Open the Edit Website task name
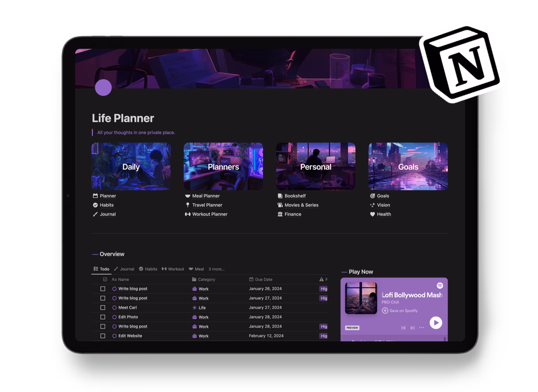This screenshot has width=538, height=392. pos(130,335)
